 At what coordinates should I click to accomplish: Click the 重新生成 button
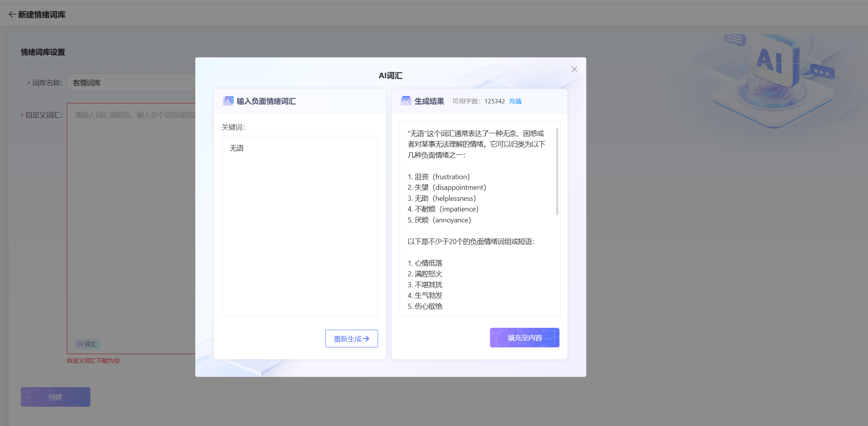coord(352,339)
